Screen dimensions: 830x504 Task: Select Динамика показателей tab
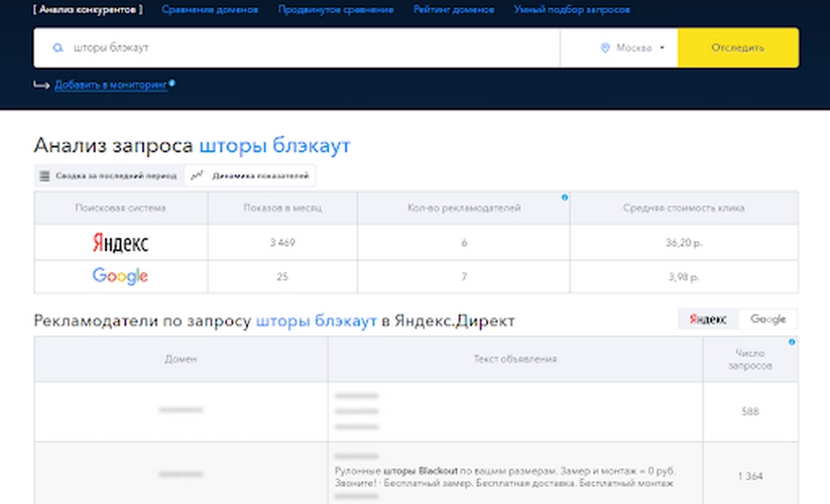point(250,175)
